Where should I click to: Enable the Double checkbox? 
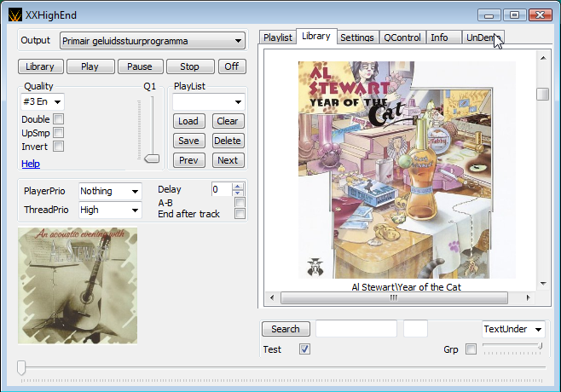(x=58, y=119)
